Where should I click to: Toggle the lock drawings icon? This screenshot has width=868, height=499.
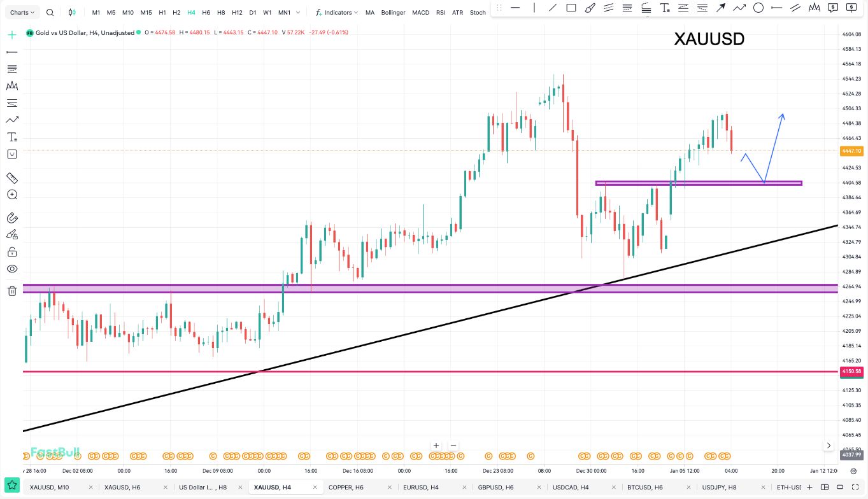tap(11, 252)
